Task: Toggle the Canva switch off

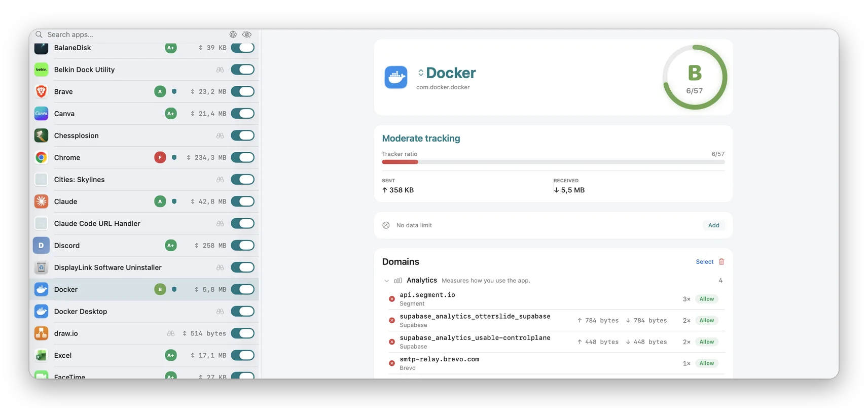Action: [243, 114]
